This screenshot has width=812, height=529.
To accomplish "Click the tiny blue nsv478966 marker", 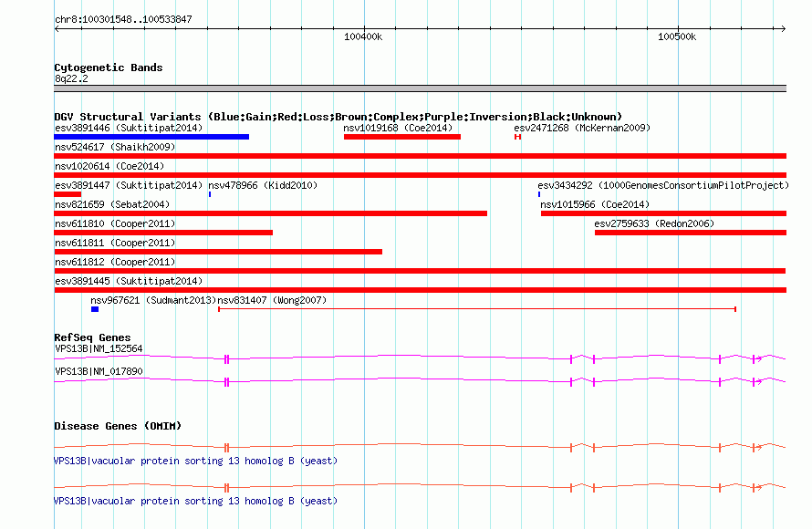I will point(210,194).
